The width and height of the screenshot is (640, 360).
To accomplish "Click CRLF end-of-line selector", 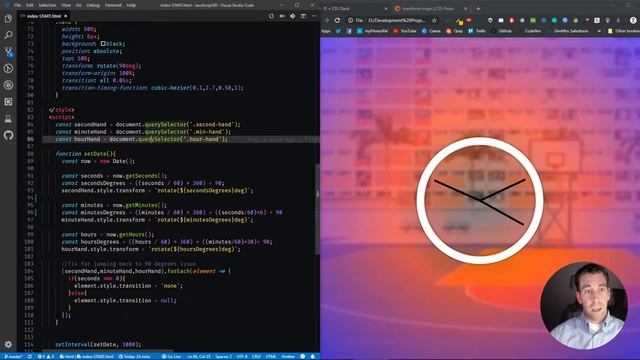I will tap(256, 356).
